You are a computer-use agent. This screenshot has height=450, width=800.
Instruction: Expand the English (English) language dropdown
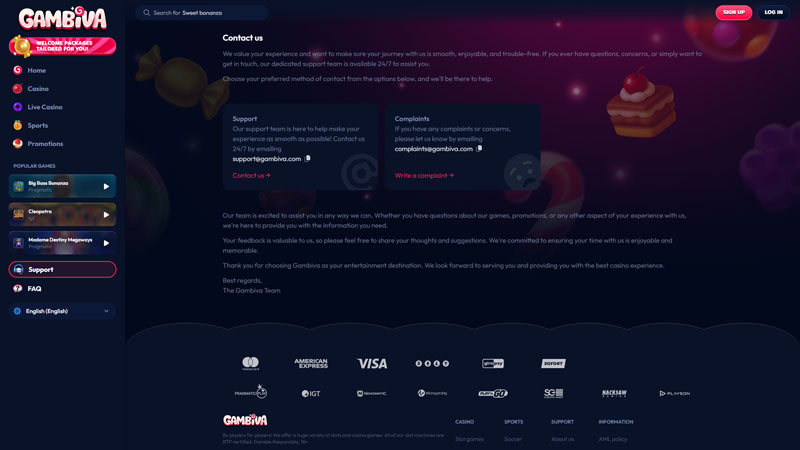click(62, 311)
